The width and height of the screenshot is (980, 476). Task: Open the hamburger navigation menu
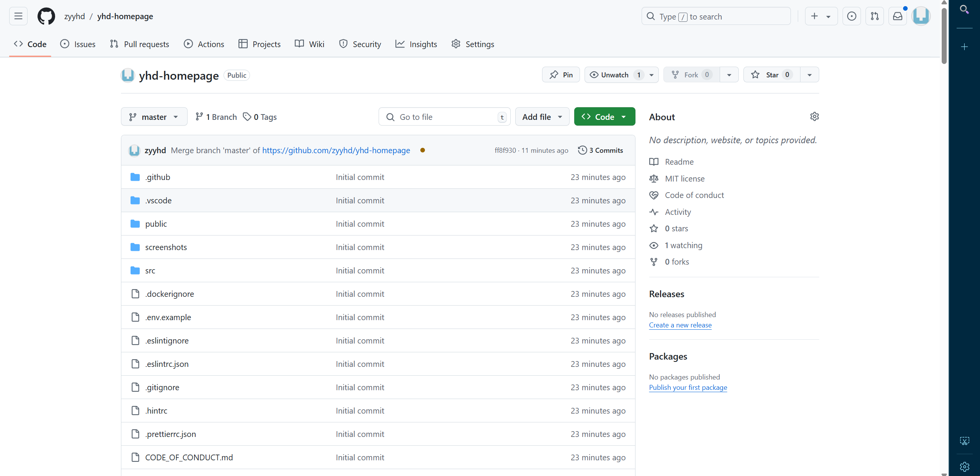(18, 16)
